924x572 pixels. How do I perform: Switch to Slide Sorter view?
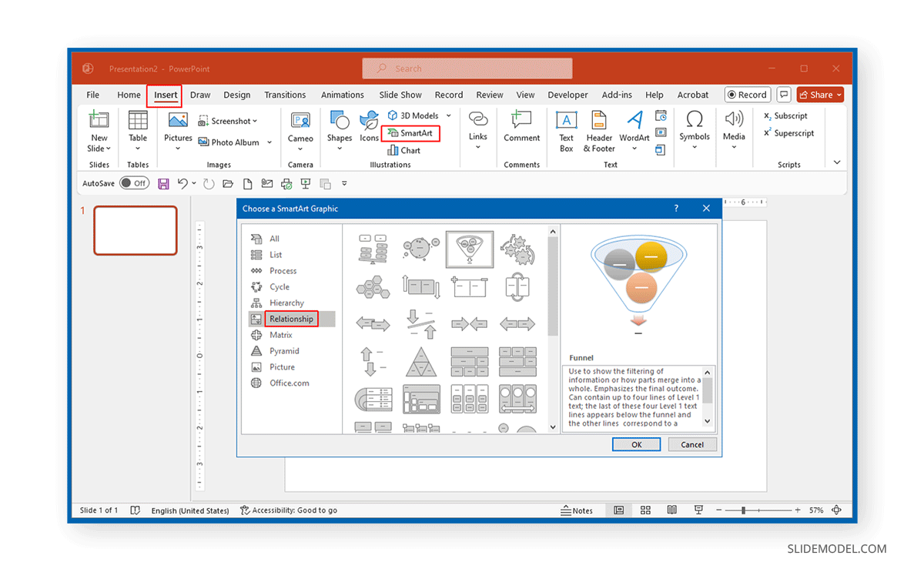645,510
